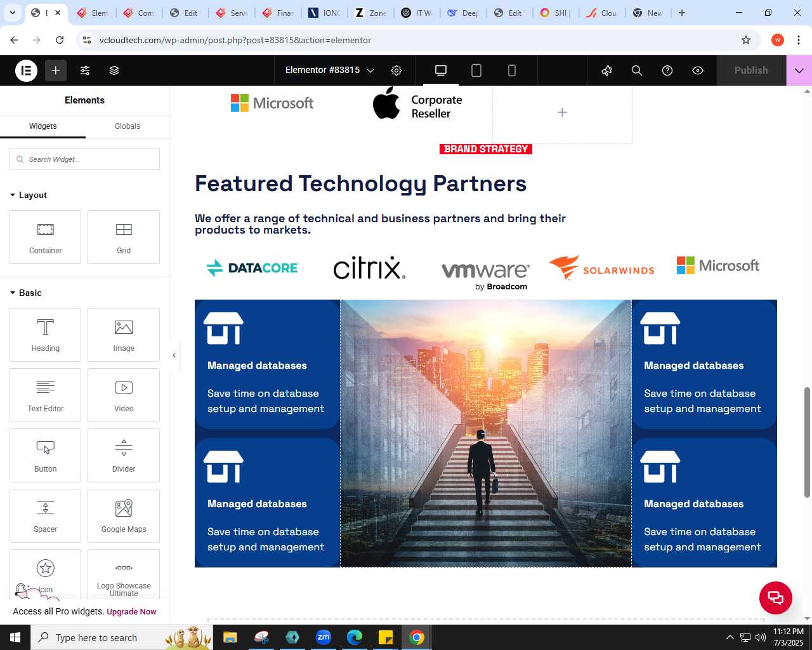The height and width of the screenshot is (650, 812).
Task: Reload the page in Chrome
Action: click(60, 40)
